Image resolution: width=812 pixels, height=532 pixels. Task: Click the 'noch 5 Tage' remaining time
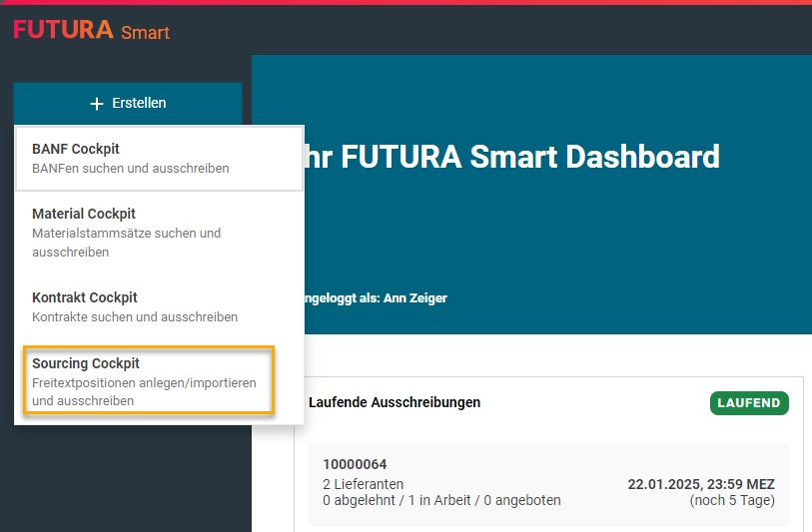click(x=732, y=500)
